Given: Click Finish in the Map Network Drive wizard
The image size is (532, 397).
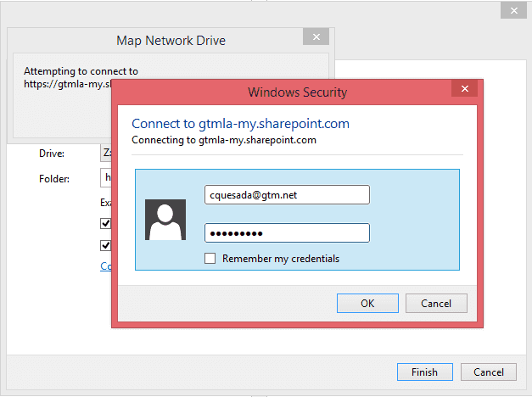Looking at the screenshot, I should click(x=425, y=372).
